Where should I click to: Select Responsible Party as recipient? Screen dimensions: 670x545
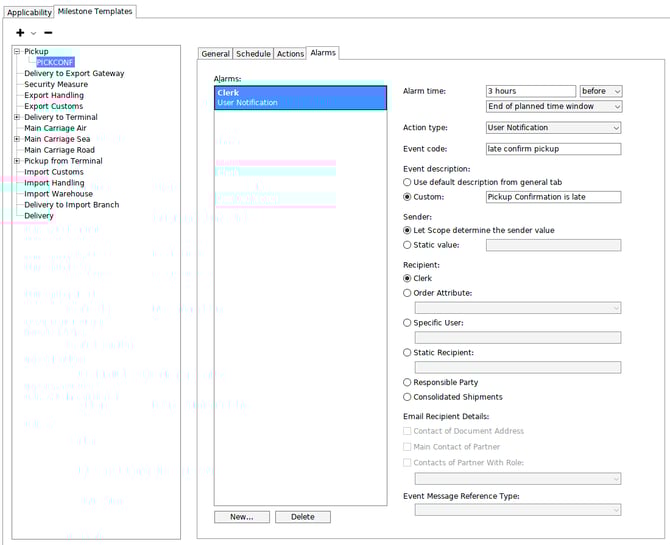[x=407, y=382]
